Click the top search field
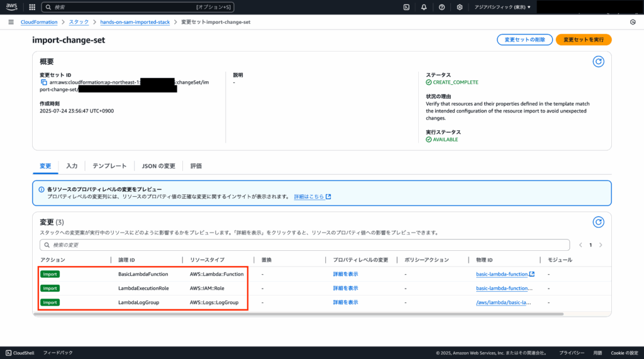644x359 pixels. (138, 7)
